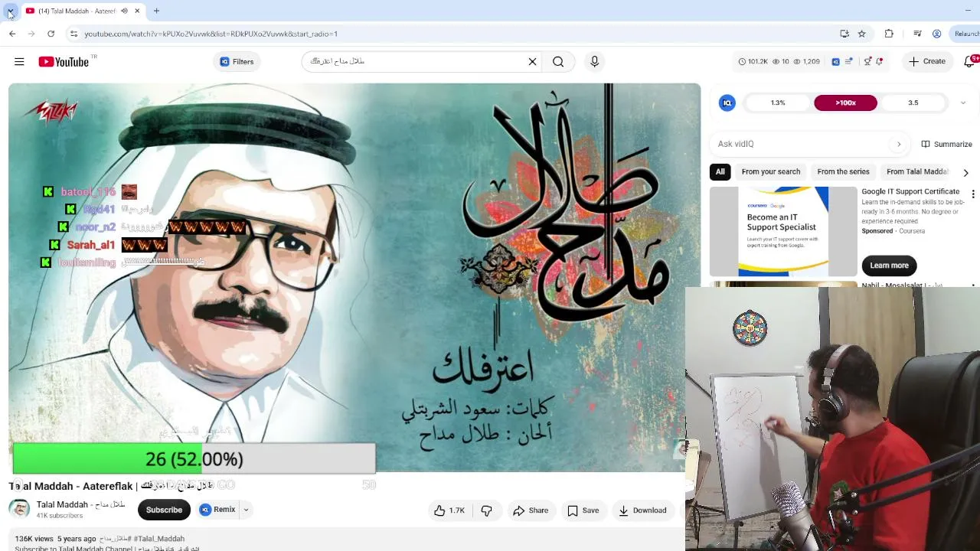Install app icon in address bar
980x551 pixels.
[844, 34]
